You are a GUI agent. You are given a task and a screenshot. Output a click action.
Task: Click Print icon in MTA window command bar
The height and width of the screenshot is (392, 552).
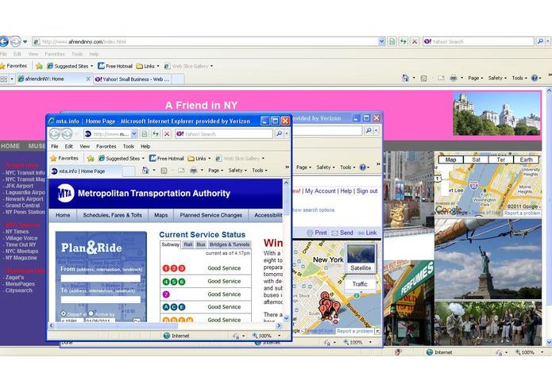tap(193, 171)
